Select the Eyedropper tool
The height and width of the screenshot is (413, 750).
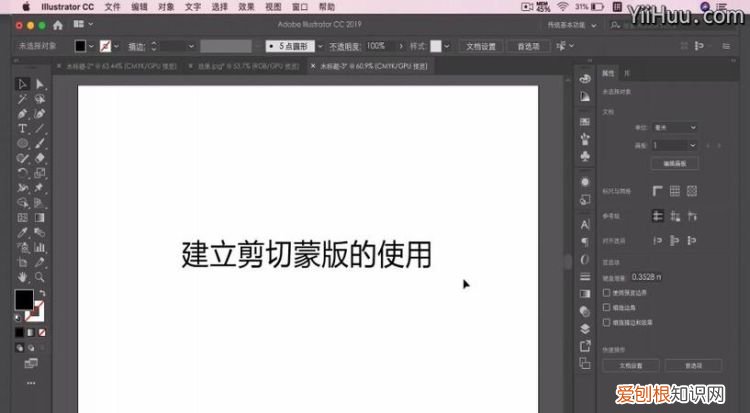click(22, 233)
